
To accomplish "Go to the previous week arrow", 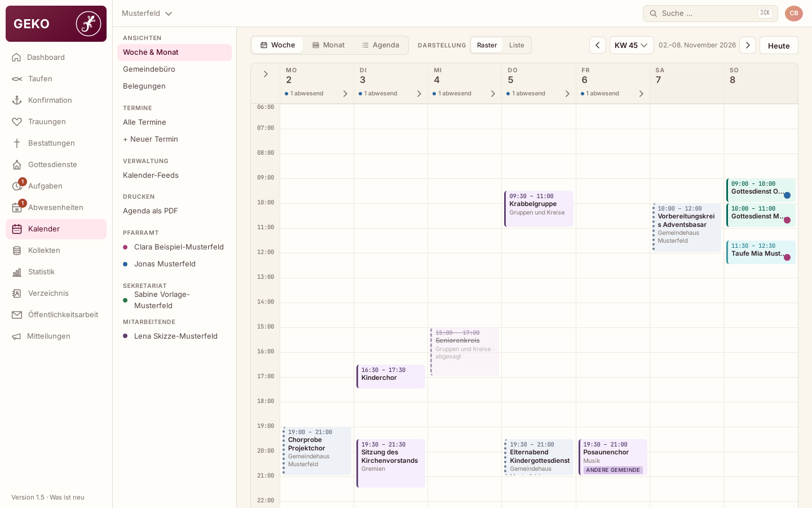I will 598,45.
